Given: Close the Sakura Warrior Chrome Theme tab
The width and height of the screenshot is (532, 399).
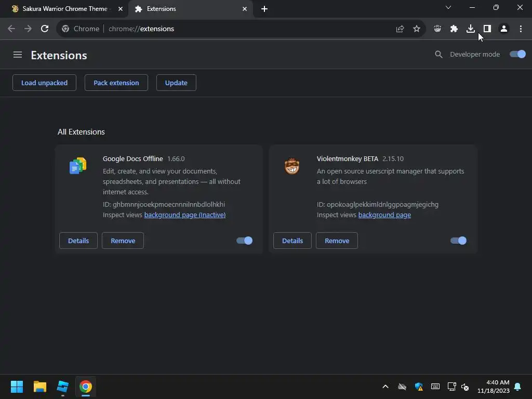Looking at the screenshot, I should pos(121,9).
